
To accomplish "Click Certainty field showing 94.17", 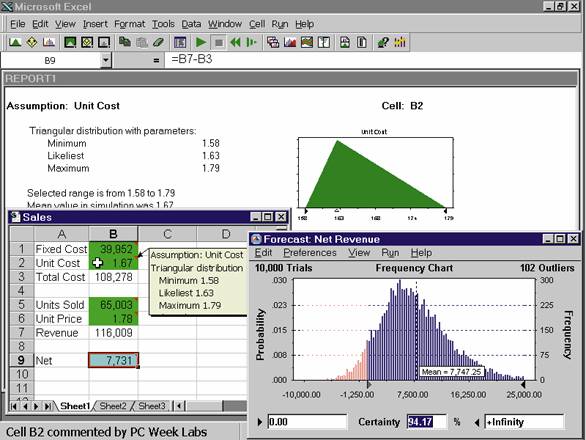I will (426, 422).
